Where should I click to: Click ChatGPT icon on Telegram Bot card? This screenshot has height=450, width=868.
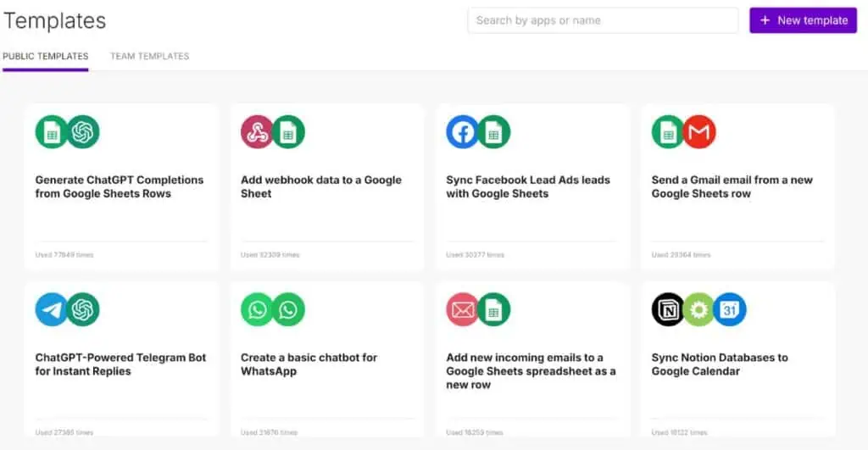tap(83, 309)
